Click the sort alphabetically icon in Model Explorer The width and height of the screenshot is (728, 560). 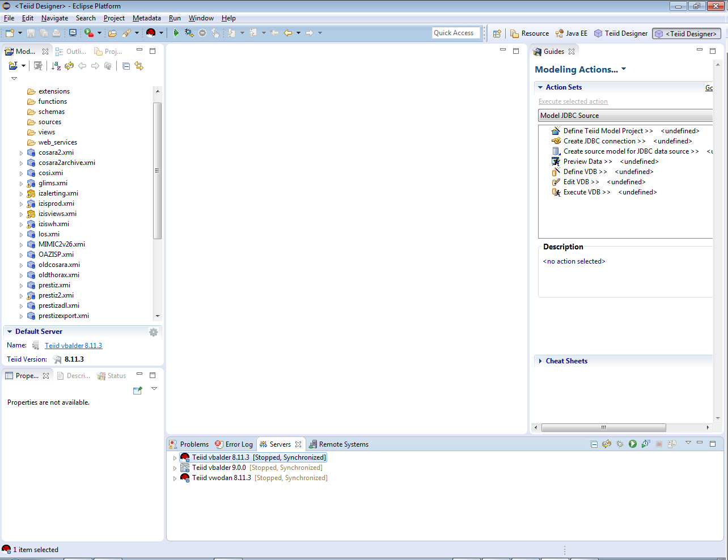tap(56, 66)
